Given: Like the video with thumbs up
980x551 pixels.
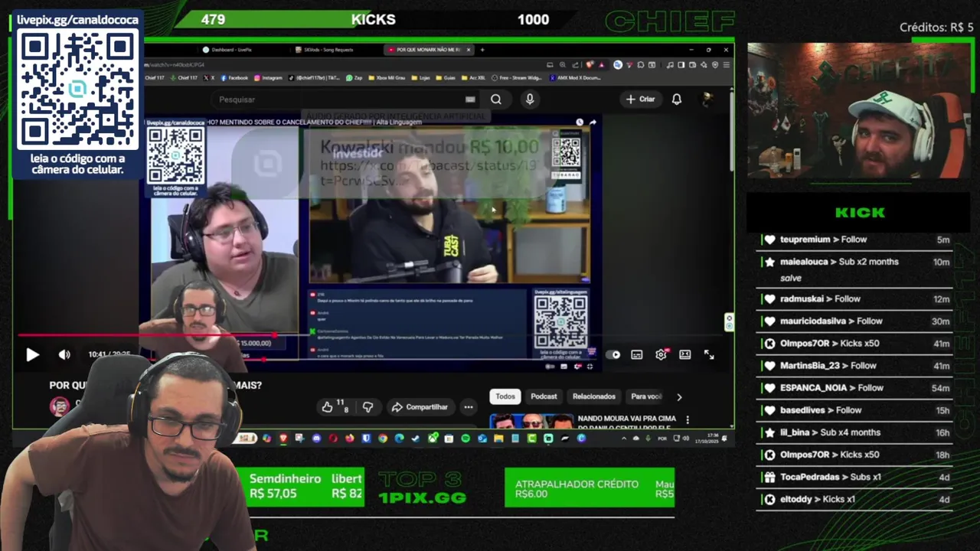Looking at the screenshot, I should [334, 407].
